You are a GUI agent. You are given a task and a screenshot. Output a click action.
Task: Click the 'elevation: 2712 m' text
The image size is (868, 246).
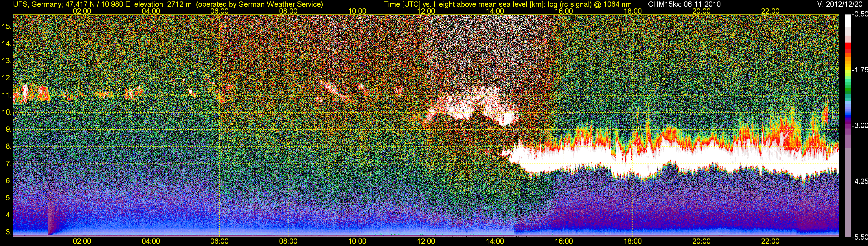pos(163,4)
